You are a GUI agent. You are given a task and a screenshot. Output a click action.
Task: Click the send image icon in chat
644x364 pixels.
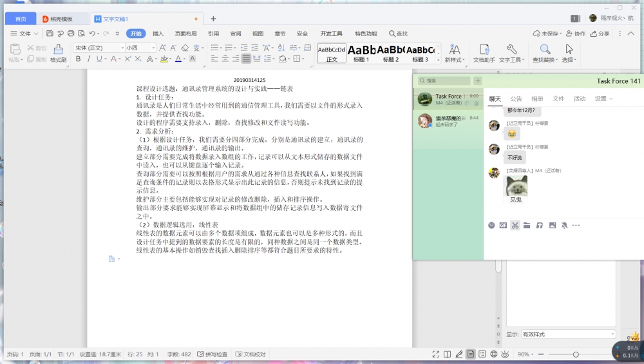coord(553,225)
